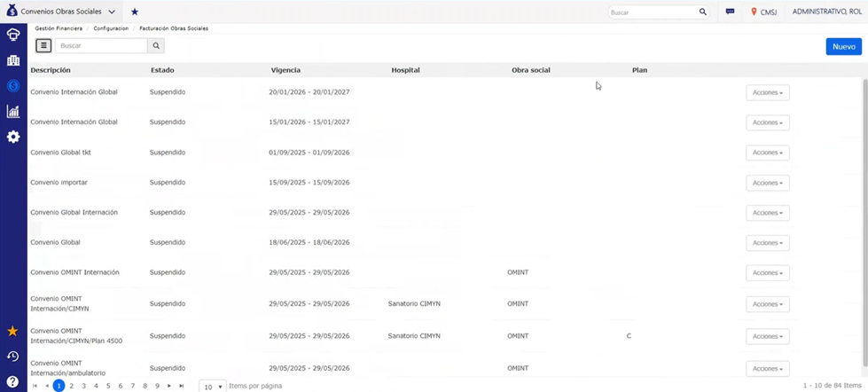This screenshot has height=392, width=868.
Task: Open Acciones for Convenio Global Internación
Action: coord(768,213)
